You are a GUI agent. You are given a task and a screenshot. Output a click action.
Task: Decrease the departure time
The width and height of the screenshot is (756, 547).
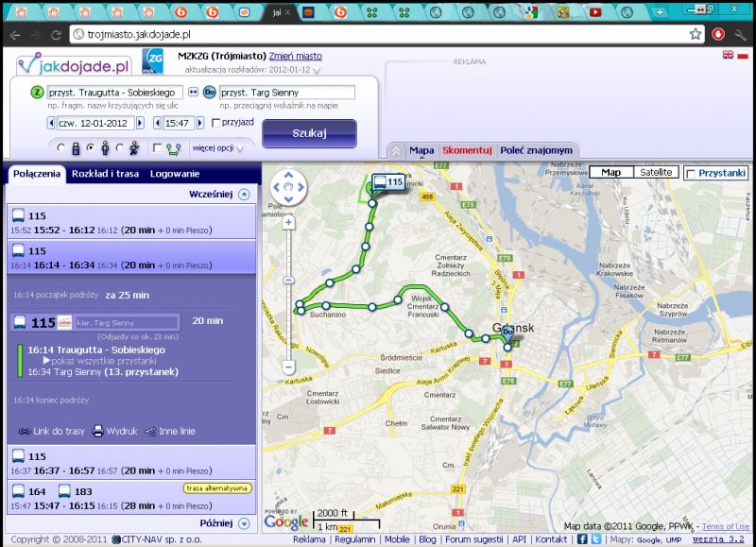157,123
